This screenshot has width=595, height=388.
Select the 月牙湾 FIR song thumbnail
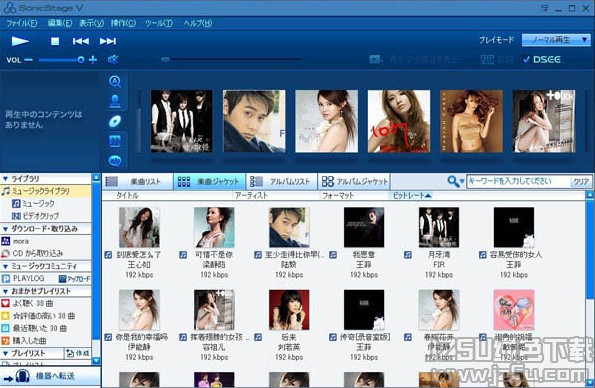pos(439,227)
